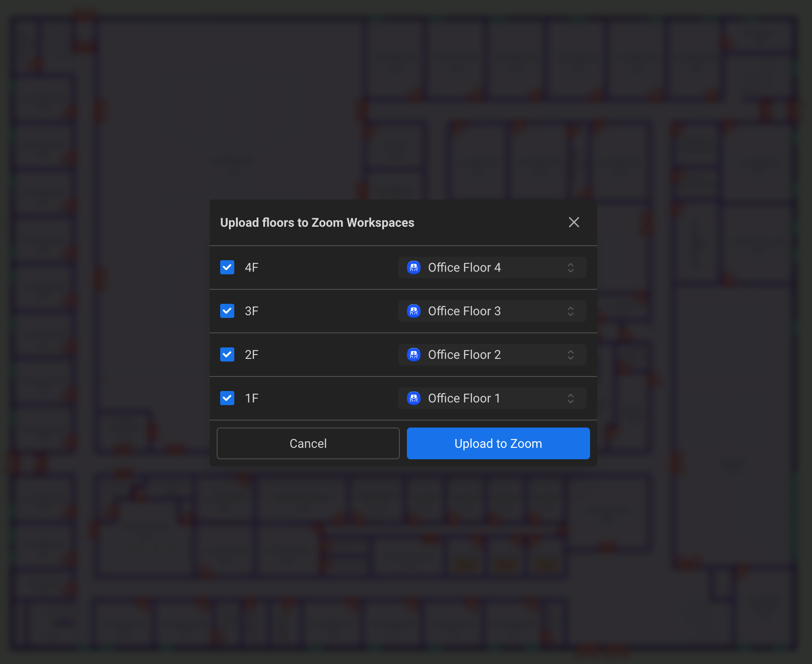Viewport: 812px width, 664px height.
Task: Click the chevron icon in the Office Floor 4 selector
Action: coord(571,267)
